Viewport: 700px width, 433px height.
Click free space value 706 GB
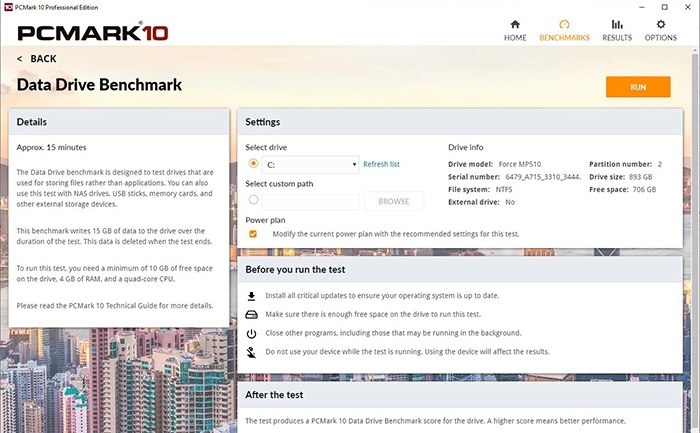(x=644, y=189)
